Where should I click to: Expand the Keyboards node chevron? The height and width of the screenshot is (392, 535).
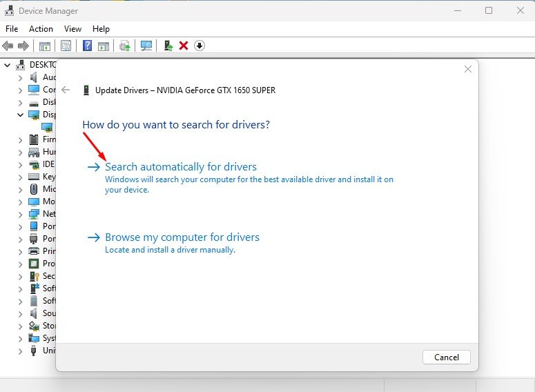[20, 177]
